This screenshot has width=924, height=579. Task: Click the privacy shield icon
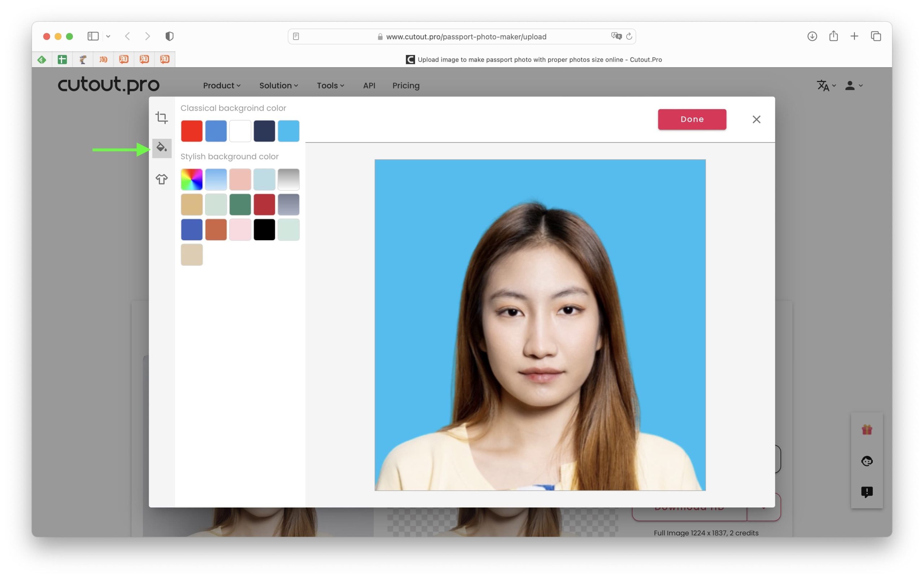click(x=170, y=36)
